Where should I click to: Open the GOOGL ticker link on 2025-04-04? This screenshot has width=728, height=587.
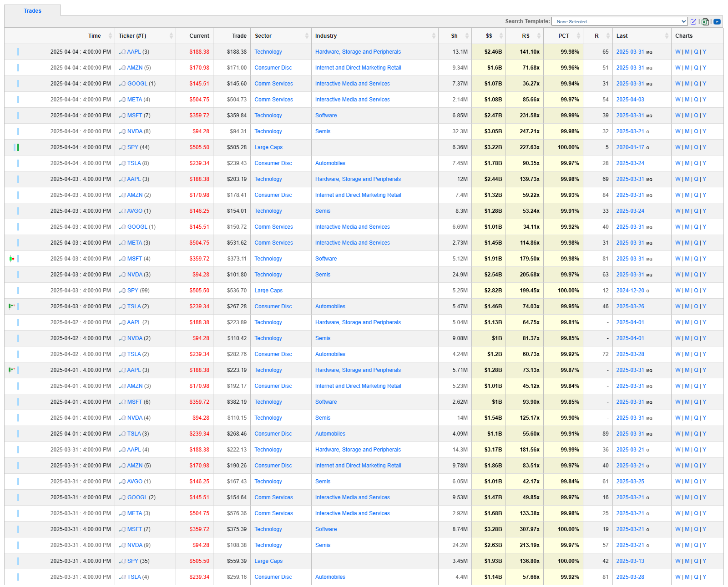coord(137,84)
